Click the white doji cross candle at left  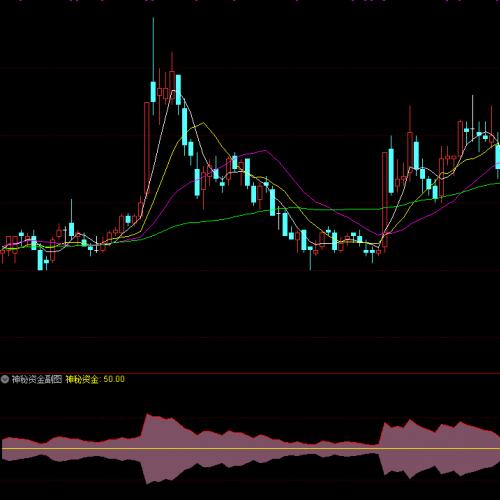[x=96, y=245]
